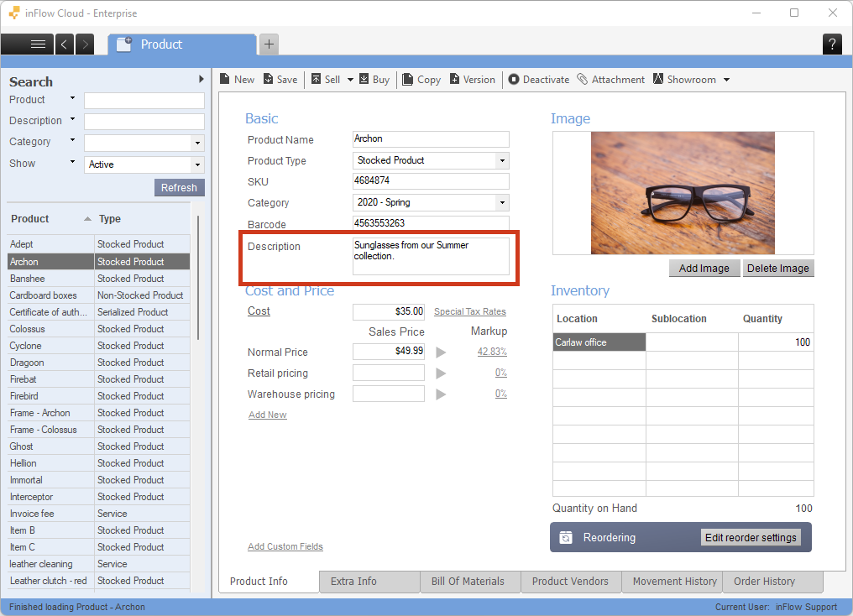Switch to the Bill Of Materials tab
Viewport: 853px width, 616px height.
point(468,581)
